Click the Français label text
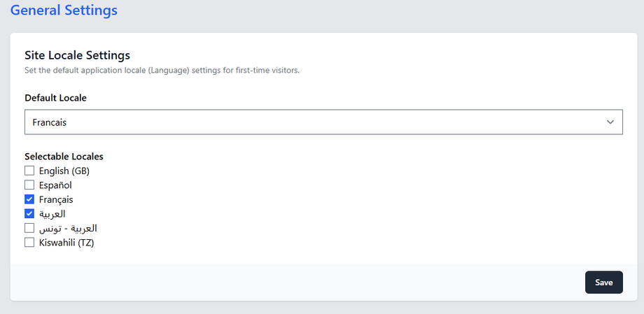 click(x=56, y=199)
